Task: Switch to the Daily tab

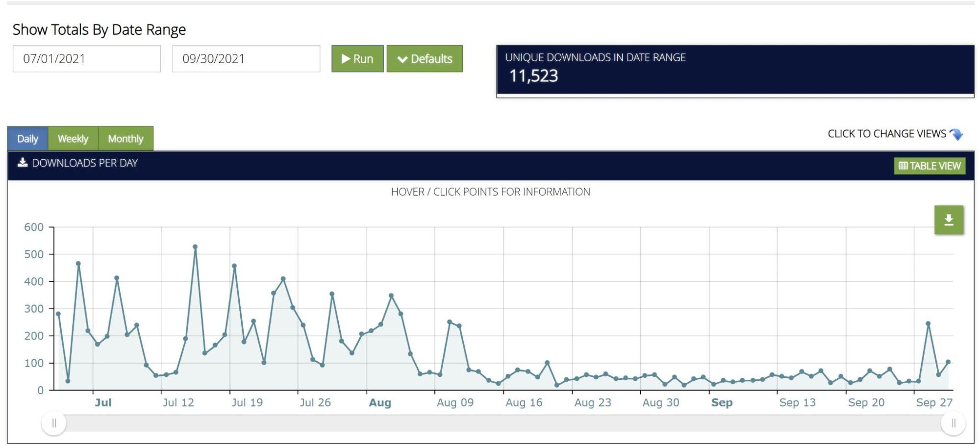Action: click(x=27, y=139)
